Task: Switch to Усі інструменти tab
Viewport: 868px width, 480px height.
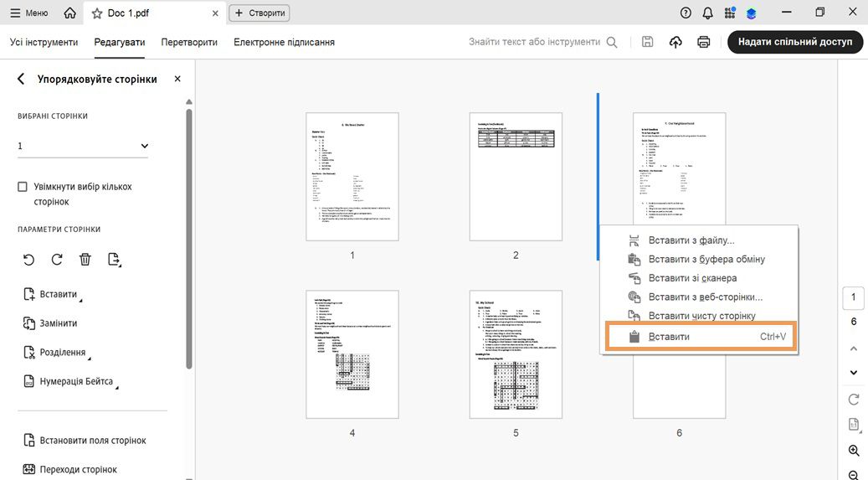Action: tap(44, 42)
